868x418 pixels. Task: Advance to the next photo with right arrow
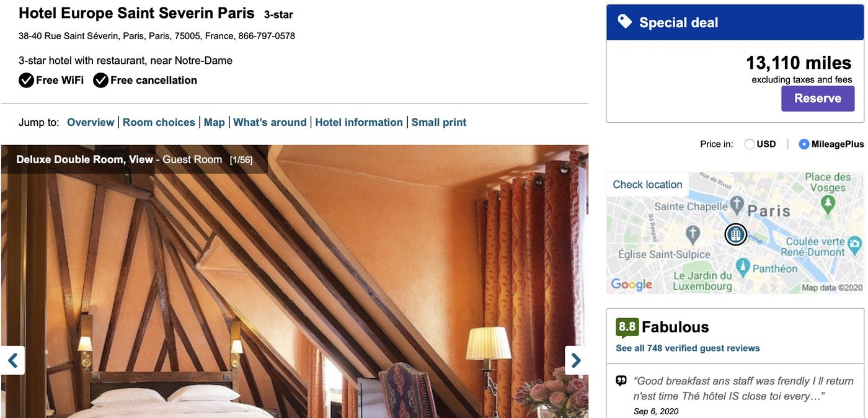(576, 360)
